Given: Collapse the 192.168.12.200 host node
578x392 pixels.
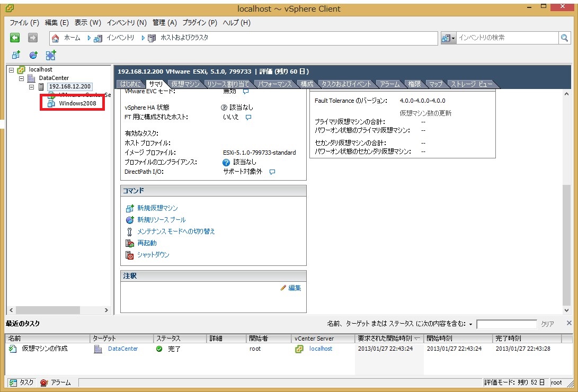Looking at the screenshot, I should (x=31, y=87).
